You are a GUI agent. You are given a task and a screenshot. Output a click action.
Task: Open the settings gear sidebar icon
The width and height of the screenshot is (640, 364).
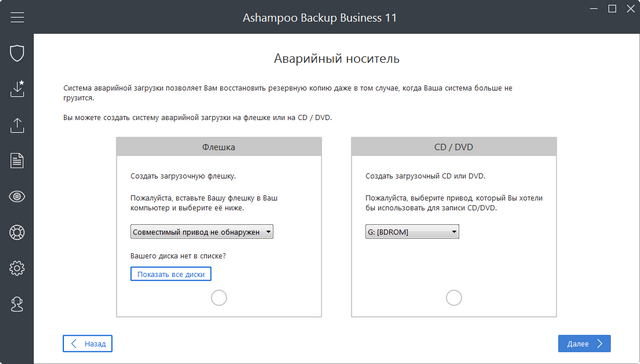tap(17, 268)
